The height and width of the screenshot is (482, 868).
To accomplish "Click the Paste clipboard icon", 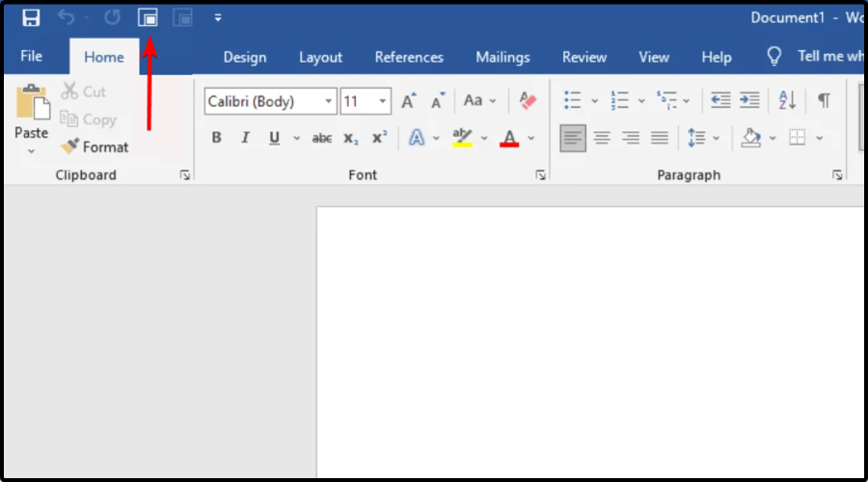I will [32, 102].
